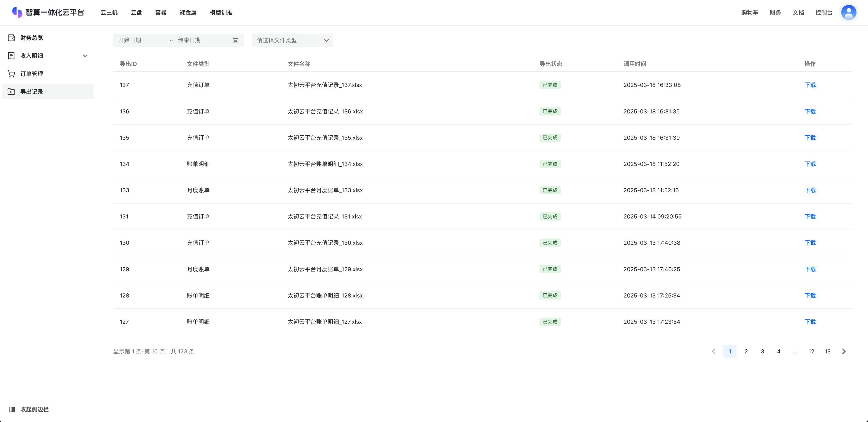
Task: Go to 购物车 in header
Action: pyautogui.click(x=749, y=12)
